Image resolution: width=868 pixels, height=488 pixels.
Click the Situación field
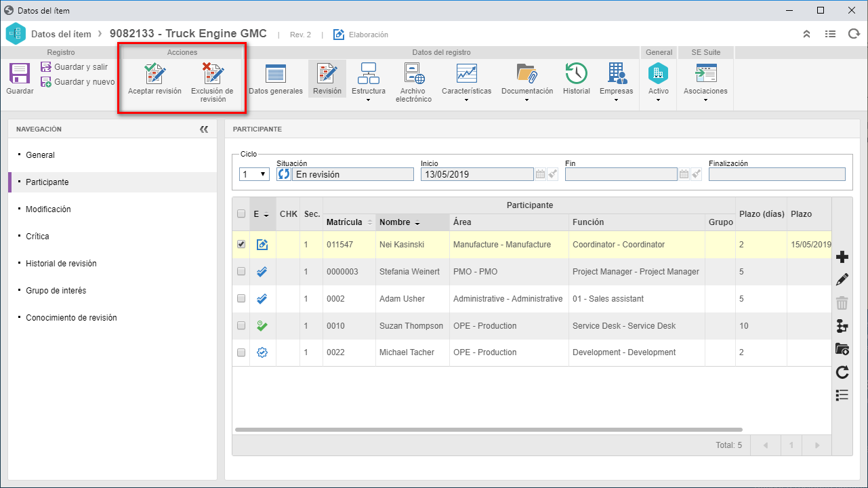pos(353,174)
